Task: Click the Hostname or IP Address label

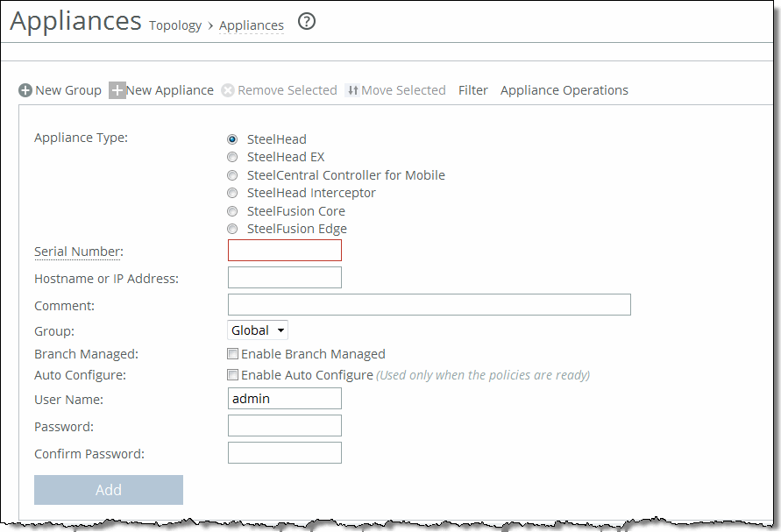Action: [107, 279]
